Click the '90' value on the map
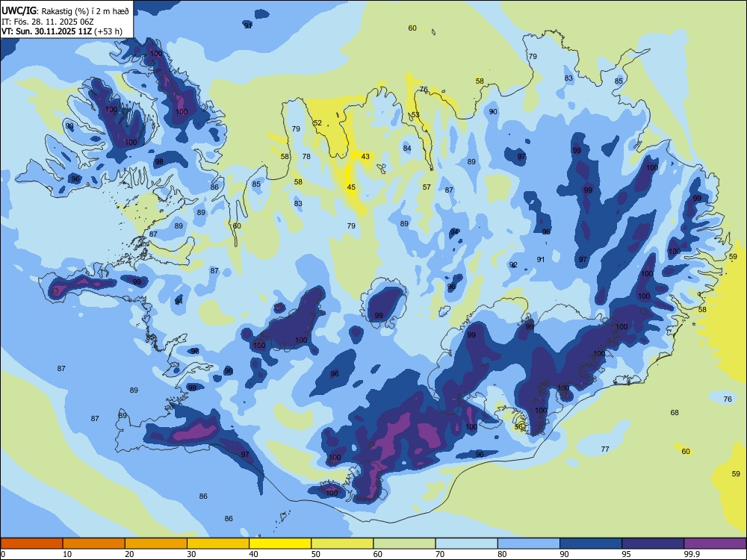This screenshot has height=560, width=747. pos(493,112)
